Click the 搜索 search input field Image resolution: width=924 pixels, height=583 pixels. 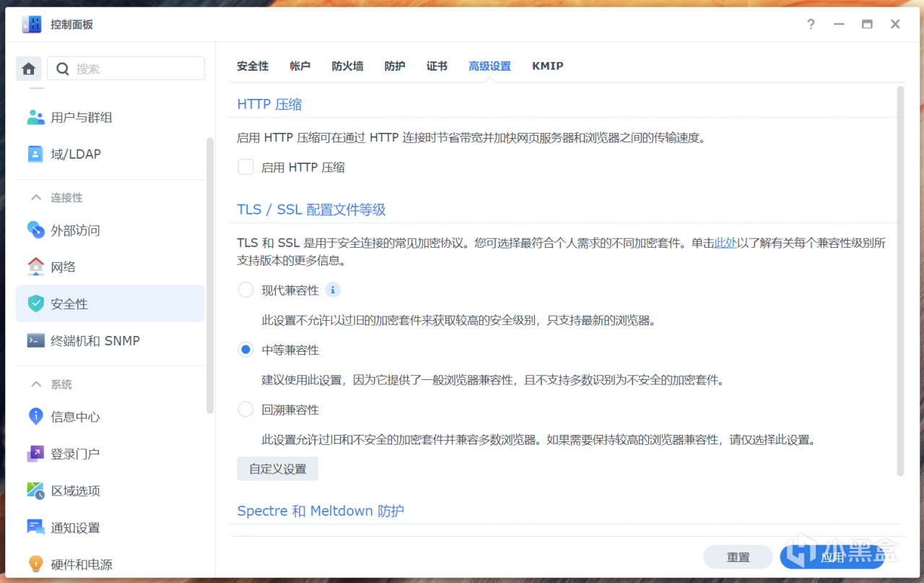pyautogui.click(x=126, y=69)
